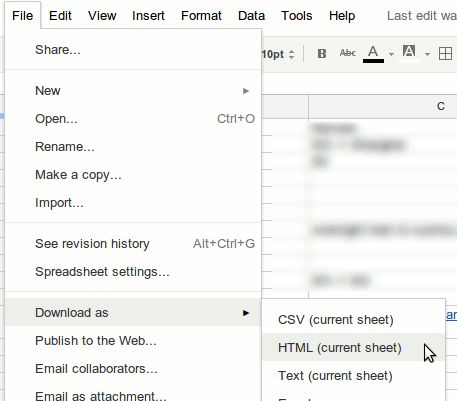Open the borders grid icon
Image resolution: width=457 pixels, height=401 pixels.
pos(445,53)
